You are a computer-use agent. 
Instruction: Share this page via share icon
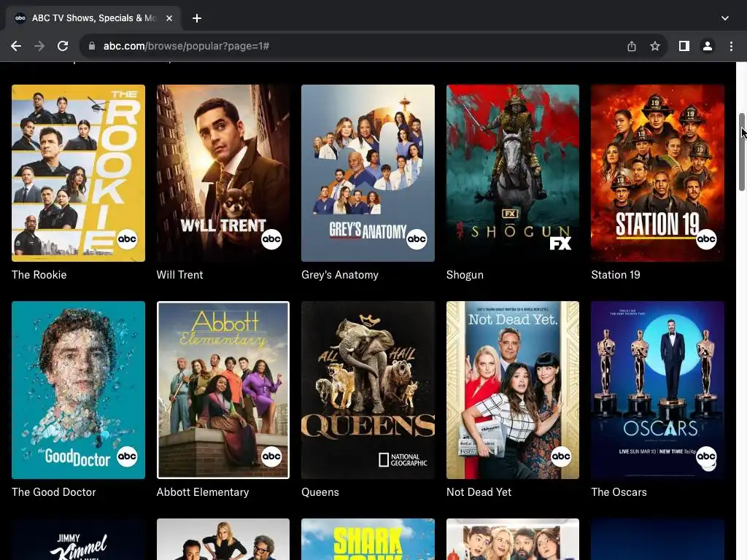click(x=632, y=46)
